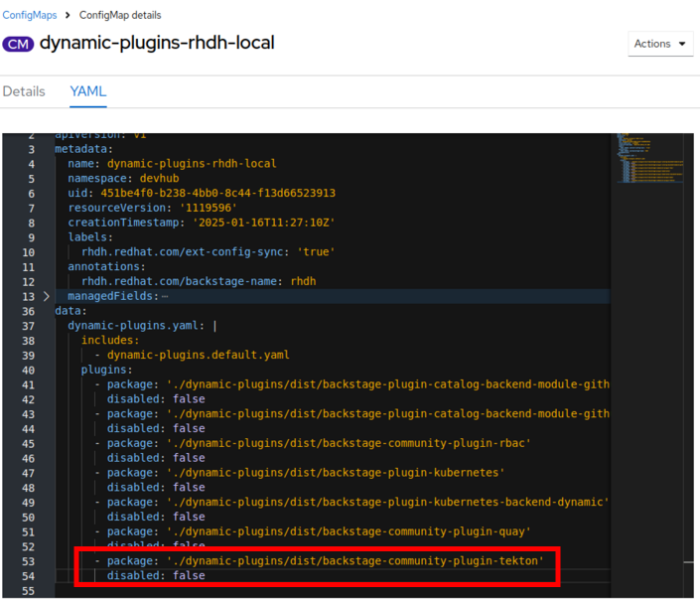Image resolution: width=700 pixels, height=601 pixels.
Task: Click the backstage-name rhdh annotation
Action: (199, 282)
